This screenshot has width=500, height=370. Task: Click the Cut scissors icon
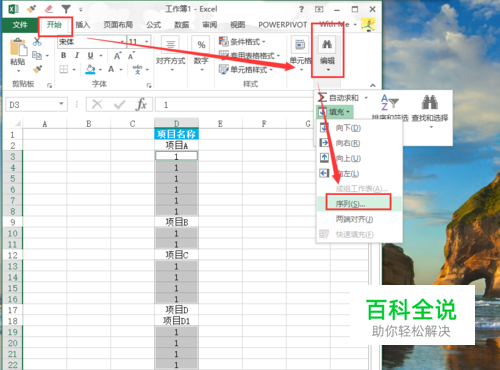pos(37,41)
